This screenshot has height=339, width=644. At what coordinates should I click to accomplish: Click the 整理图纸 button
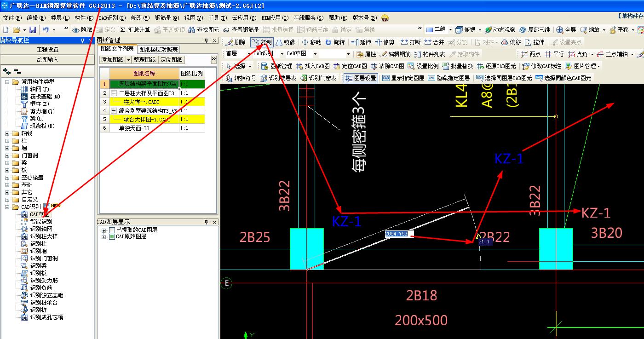pyautogui.click(x=145, y=60)
